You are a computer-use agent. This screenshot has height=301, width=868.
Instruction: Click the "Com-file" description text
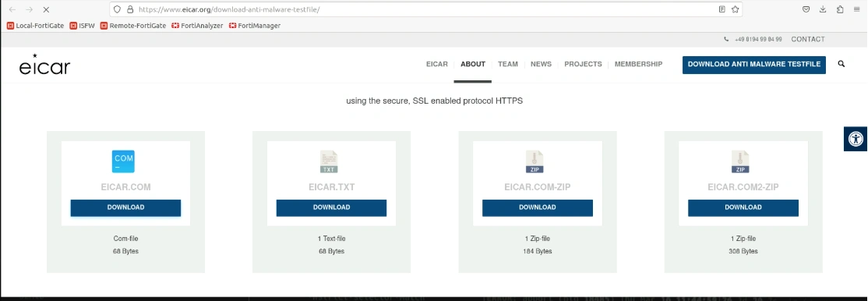point(125,239)
